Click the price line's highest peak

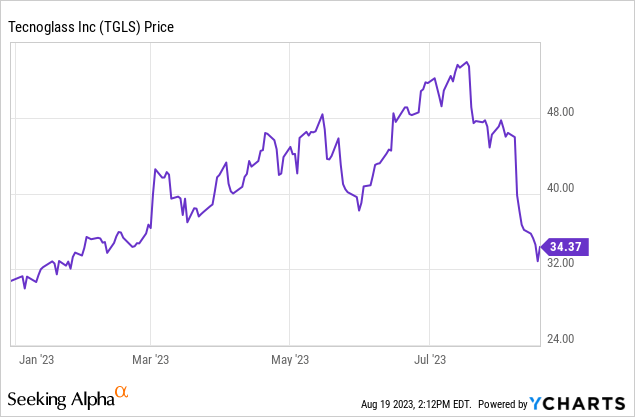click(x=466, y=62)
